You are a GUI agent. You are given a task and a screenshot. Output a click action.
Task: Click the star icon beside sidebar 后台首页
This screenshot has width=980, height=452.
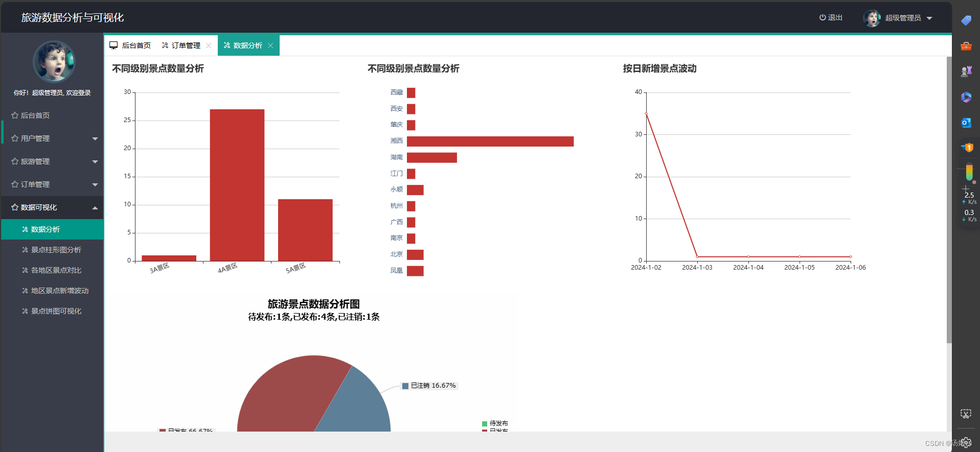point(15,115)
